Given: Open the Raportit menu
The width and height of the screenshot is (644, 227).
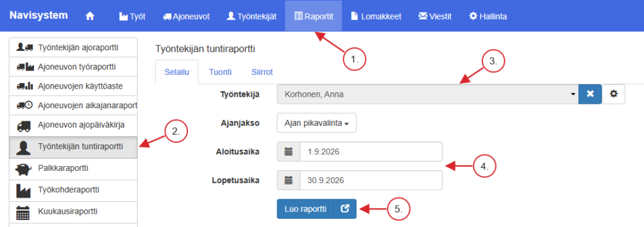Looking at the screenshot, I should point(313,16).
